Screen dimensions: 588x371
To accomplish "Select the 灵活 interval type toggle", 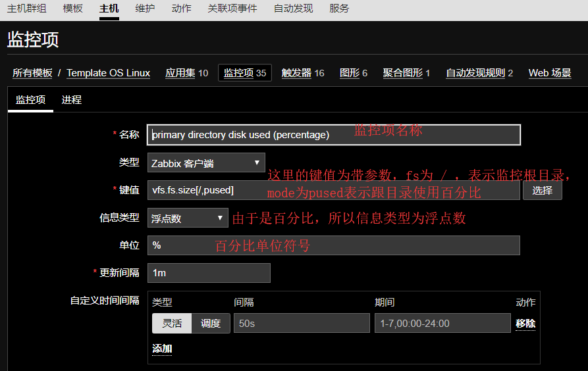I will point(172,323).
